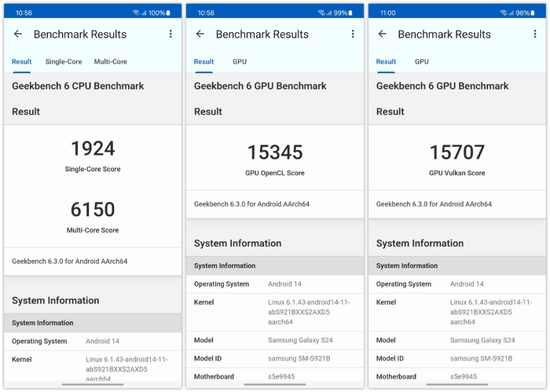Tap battery icon showing 100%
550x392 pixels.
pos(168,13)
